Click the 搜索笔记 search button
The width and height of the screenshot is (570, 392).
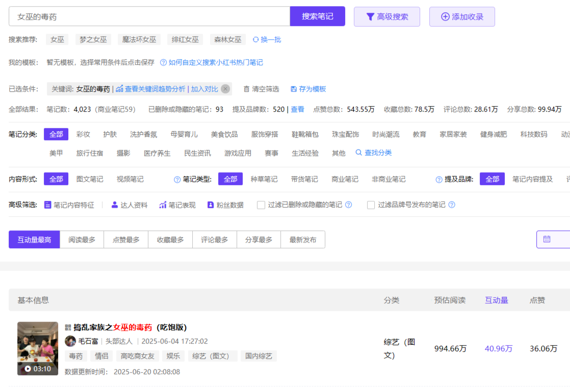click(x=317, y=16)
